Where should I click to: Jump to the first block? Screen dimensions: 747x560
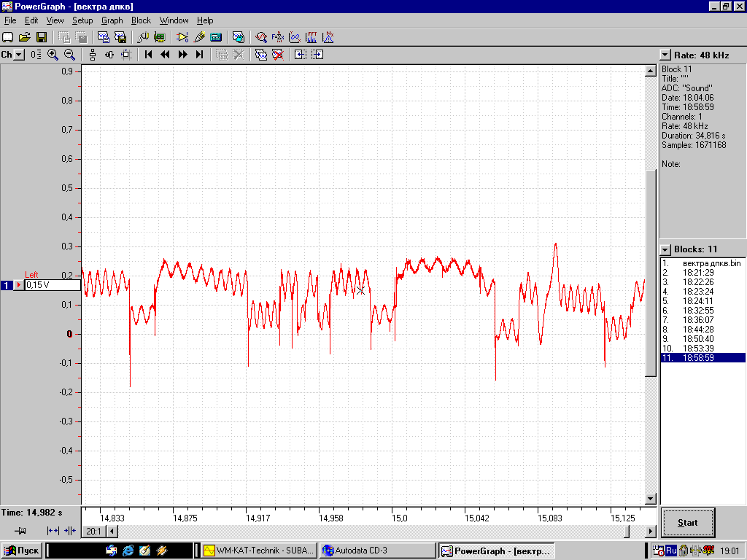pos(148,55)
